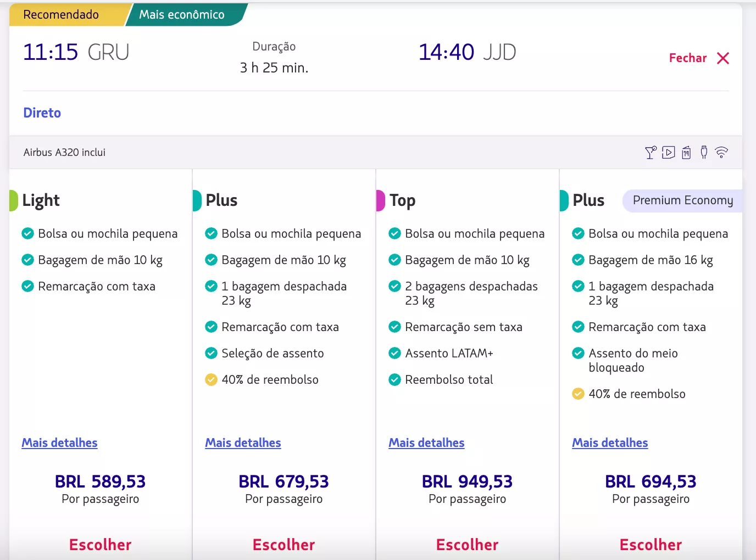Click the BRL 589,53 price
This screenshot has height=560, width=756.
[x=101, y=481]
